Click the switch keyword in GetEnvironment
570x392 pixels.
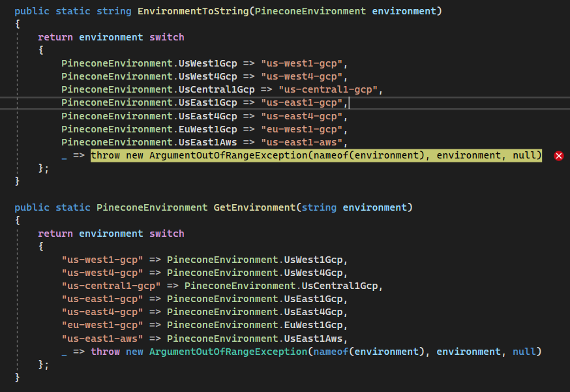pyautogui.click(x=167, y=234)
